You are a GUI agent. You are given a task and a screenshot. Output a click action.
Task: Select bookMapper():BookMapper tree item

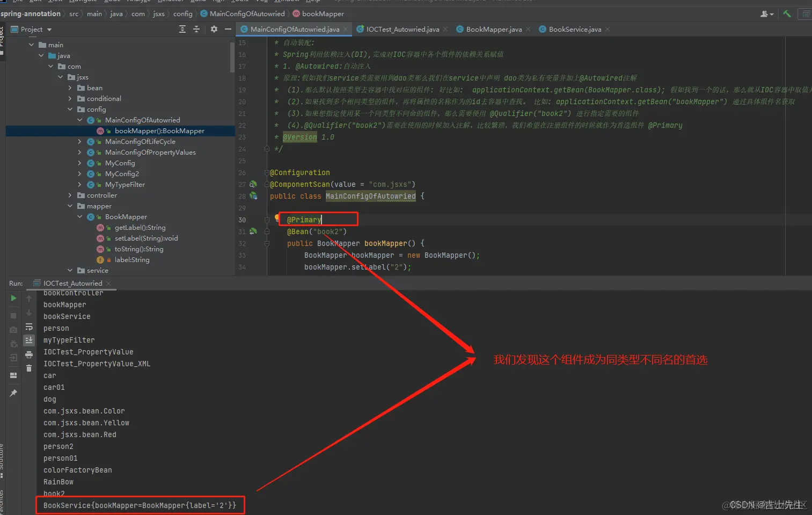pyautogui.click(x=159, y=130)
